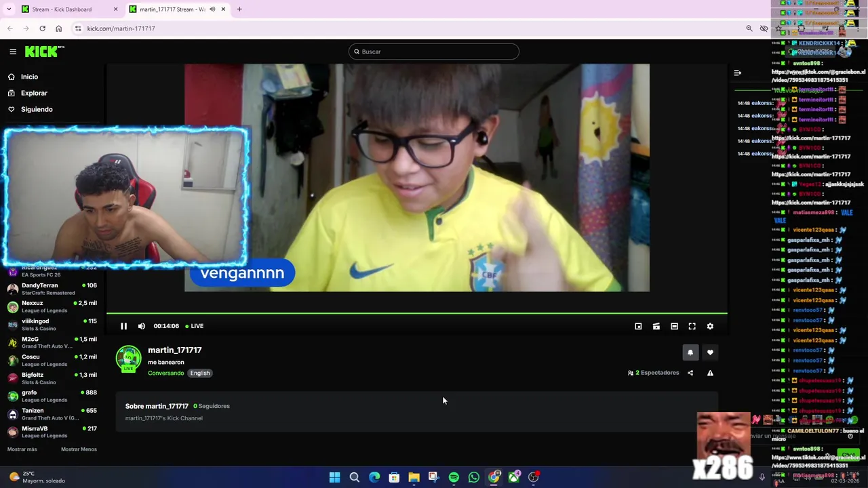868x488 pixels.
Task: Open Spotify from the taskbar
Action: click(454, 477)
